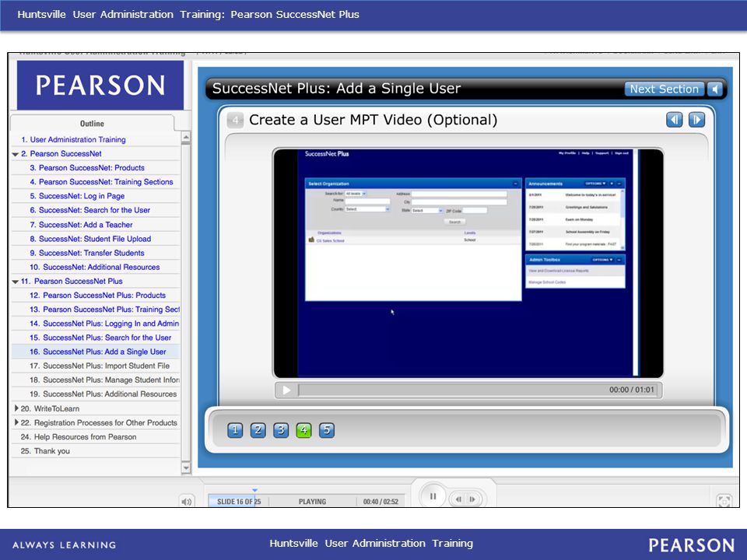The width and height of the screenshot is (747, 560).
Task: Click the Create a User MPT Video title
Action: (373, 120)
